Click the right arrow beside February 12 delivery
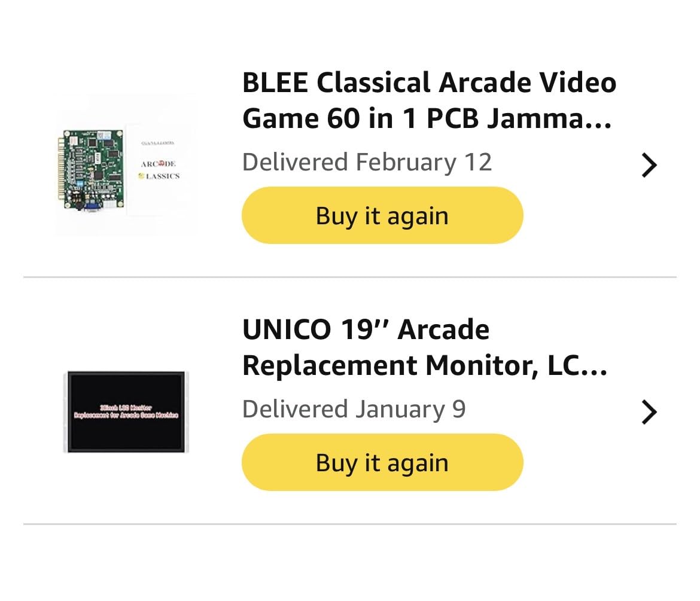This screenshot has width=700, height=601. [x=650, y=165]
